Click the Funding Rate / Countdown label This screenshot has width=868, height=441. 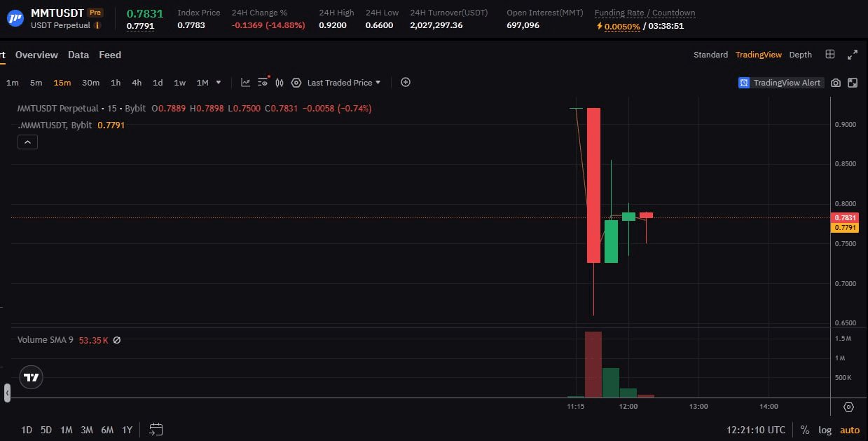click(645, 13)
